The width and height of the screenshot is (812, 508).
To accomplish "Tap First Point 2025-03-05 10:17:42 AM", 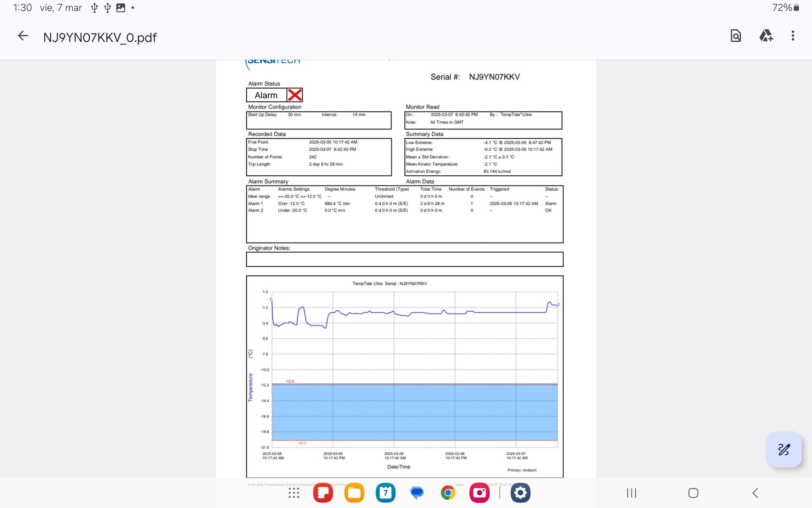I will (x=333, y=142).
